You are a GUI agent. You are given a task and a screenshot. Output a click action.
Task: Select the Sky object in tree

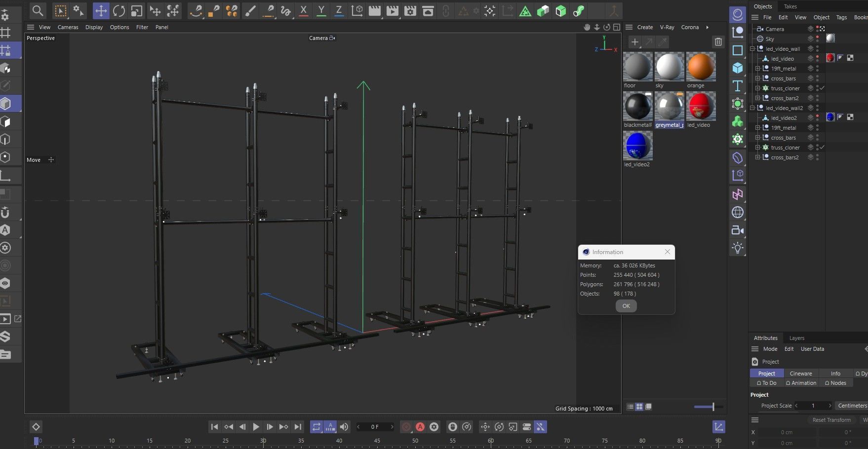(770, 39)
